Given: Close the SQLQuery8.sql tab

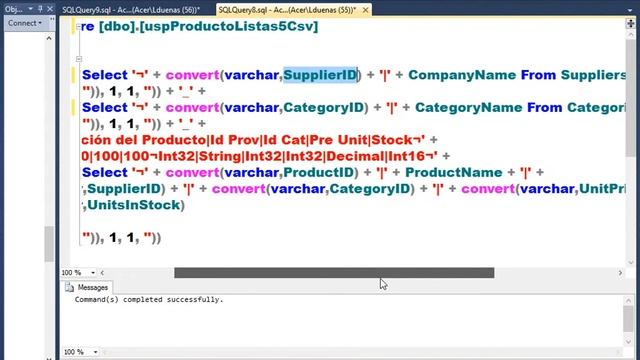Looking at the screenshot, I should pyautogui.click(x=365, y=10).
